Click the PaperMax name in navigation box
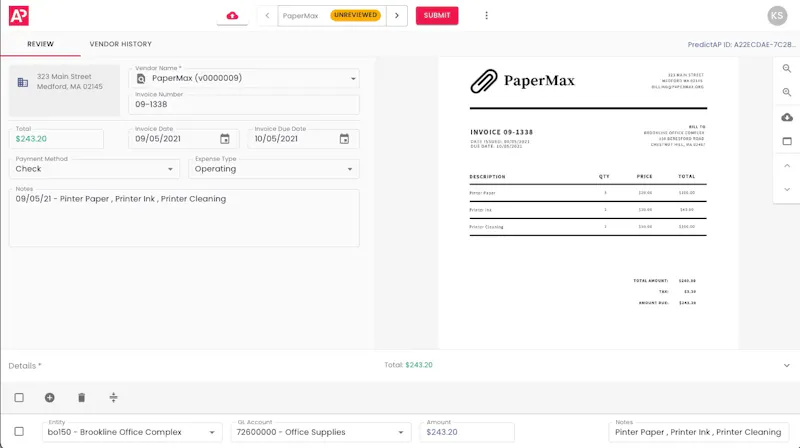 point(301,16)
